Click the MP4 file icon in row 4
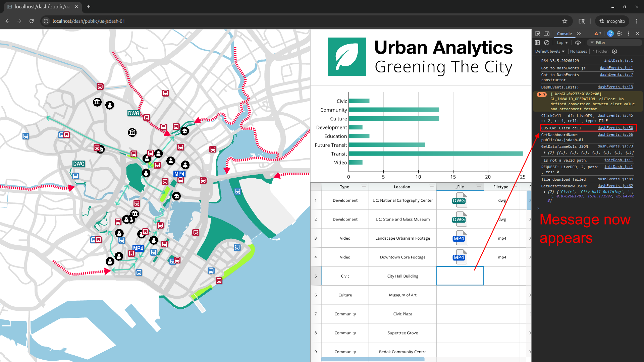 [x=459, y=257]
